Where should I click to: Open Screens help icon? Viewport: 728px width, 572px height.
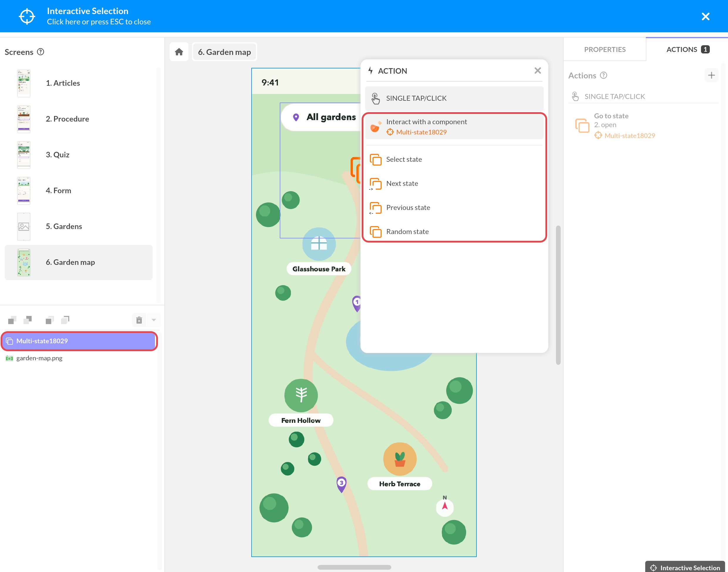click(41, 52)
